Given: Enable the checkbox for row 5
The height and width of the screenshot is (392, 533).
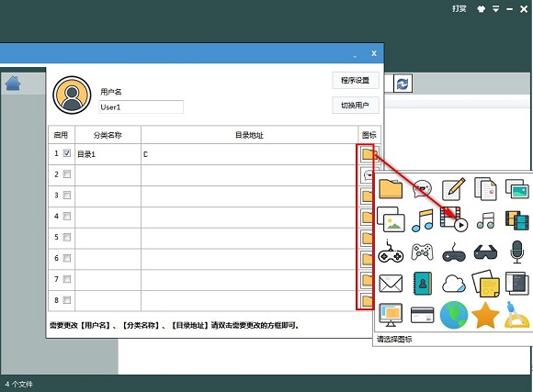Looking at the screenshot, I should 67,237.
